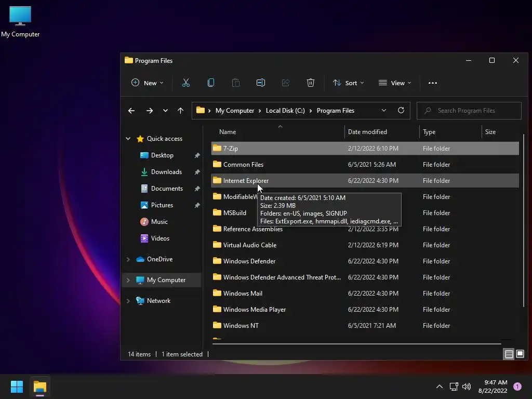Go up one folder level arrow

(180, 111)
